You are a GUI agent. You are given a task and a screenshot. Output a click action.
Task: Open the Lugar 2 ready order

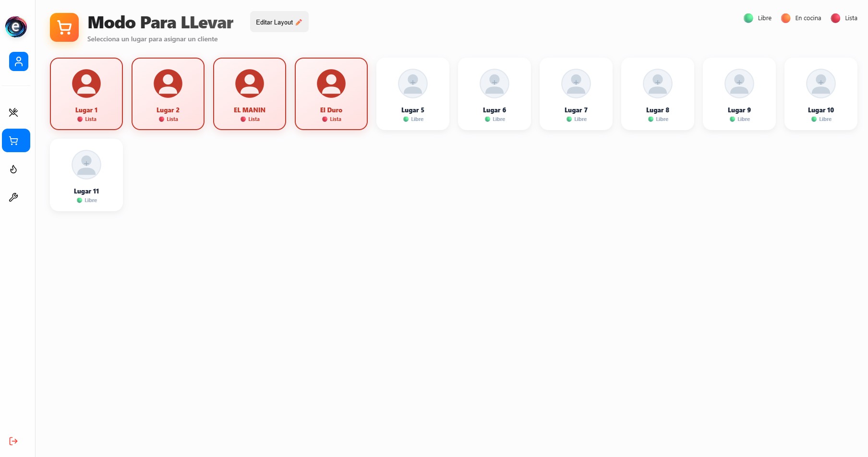168,94
